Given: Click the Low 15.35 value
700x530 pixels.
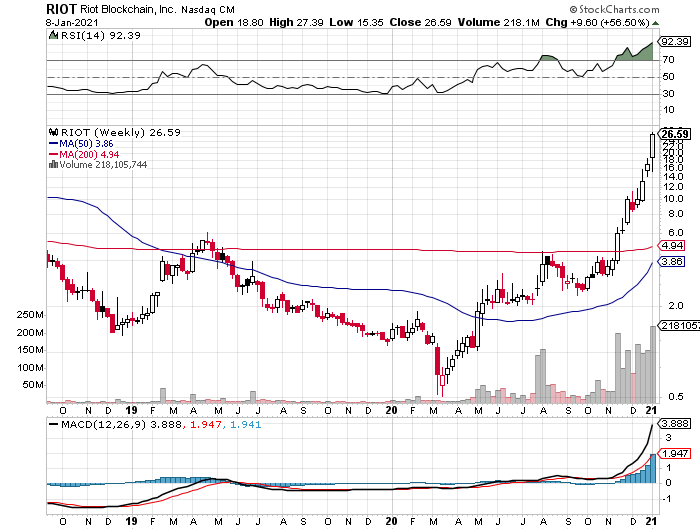Looking at the screenshot, I should click(x=356, y=22).
